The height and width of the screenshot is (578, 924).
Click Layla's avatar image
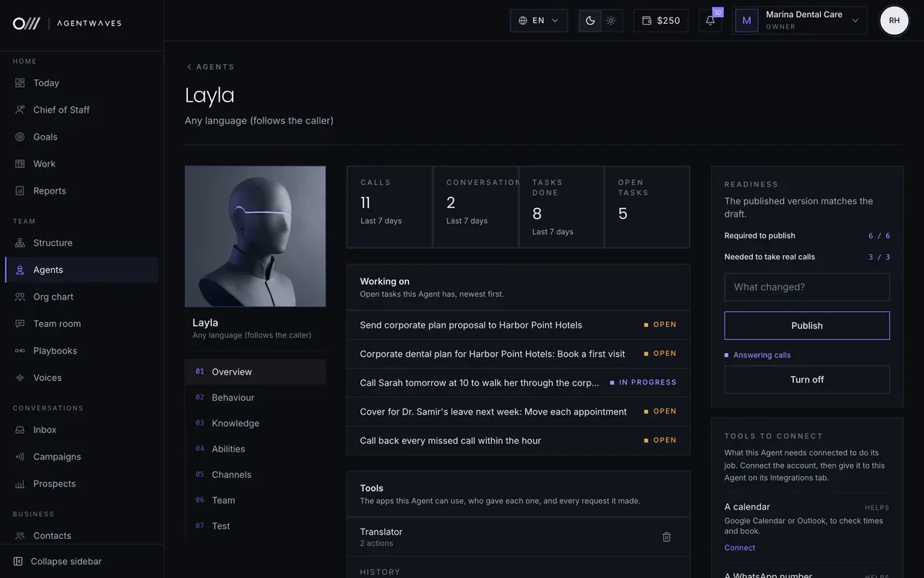click(256, 237)
